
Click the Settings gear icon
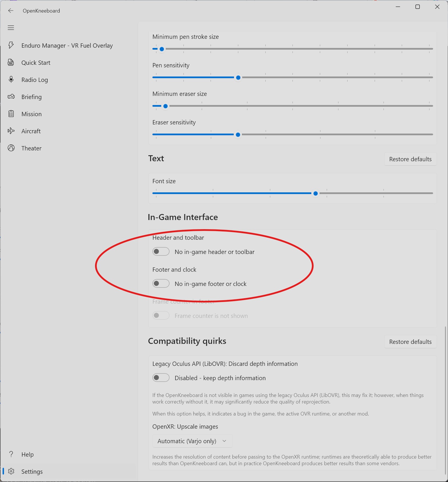tap(11, 471)
